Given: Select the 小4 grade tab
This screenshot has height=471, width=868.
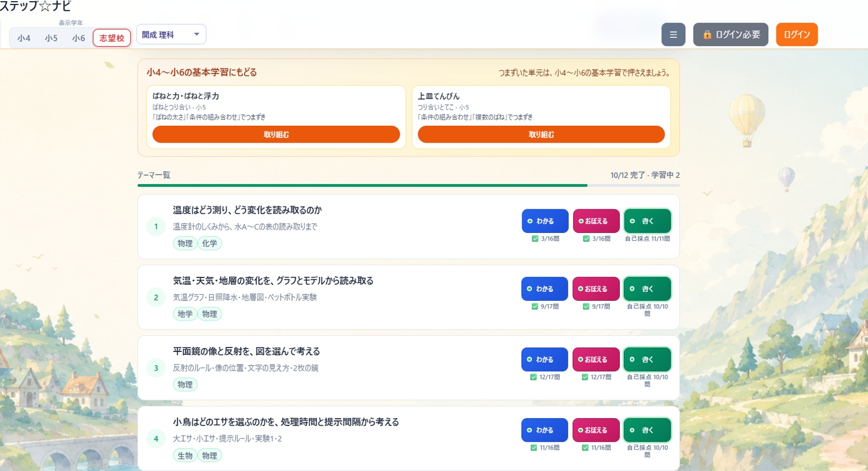Looking at the screenshot, I should tap(24, 38).
